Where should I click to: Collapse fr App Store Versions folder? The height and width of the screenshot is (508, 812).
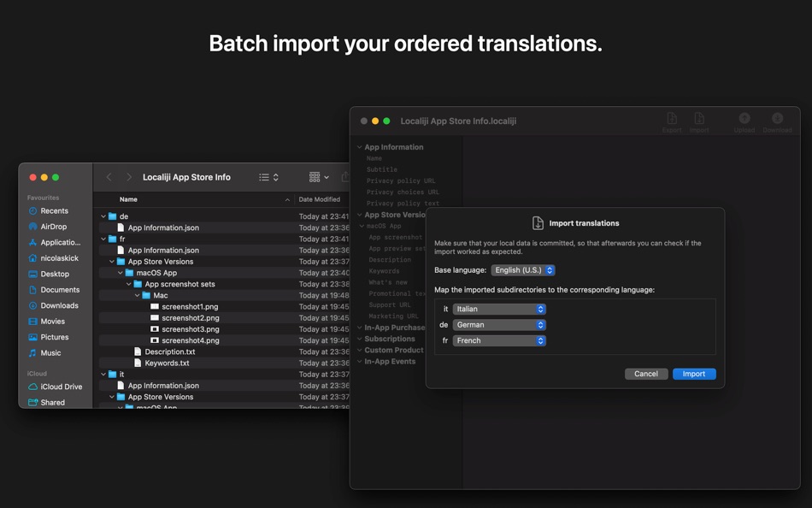(112, 262)
